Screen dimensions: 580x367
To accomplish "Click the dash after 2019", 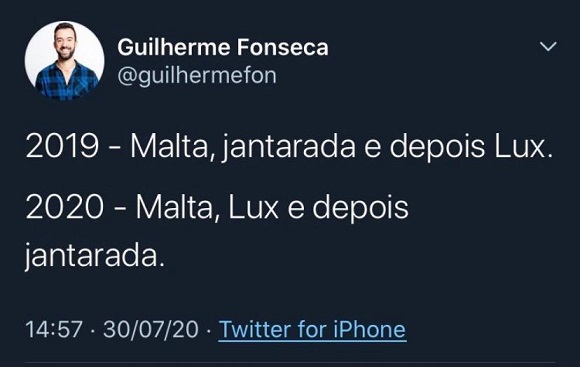I will click(115, 148).
